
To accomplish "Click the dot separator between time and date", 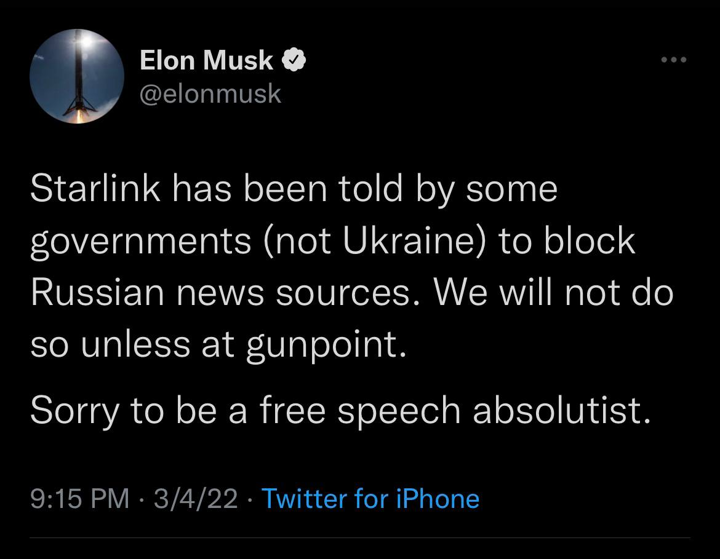I will tap(141, 498).
